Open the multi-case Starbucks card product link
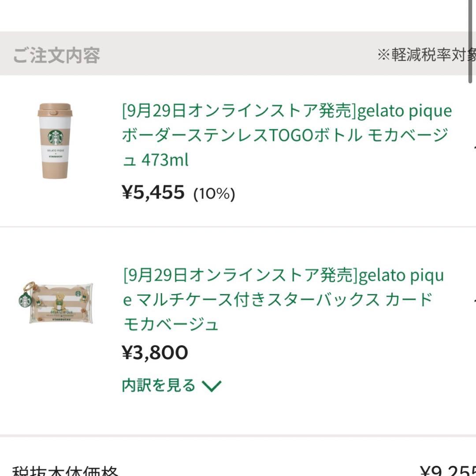The width and height of the screenshot is (476, 476). [282, 299]
